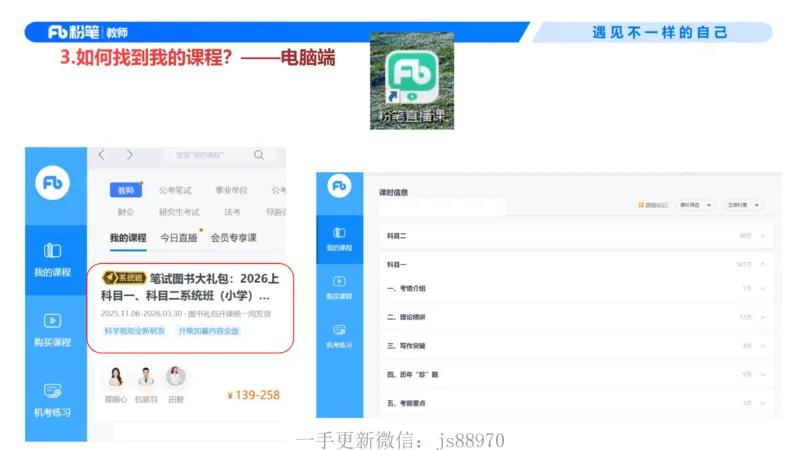
Task: Open 购买课程 in the 课时信息 window sidebar
Action: (339, 288)
